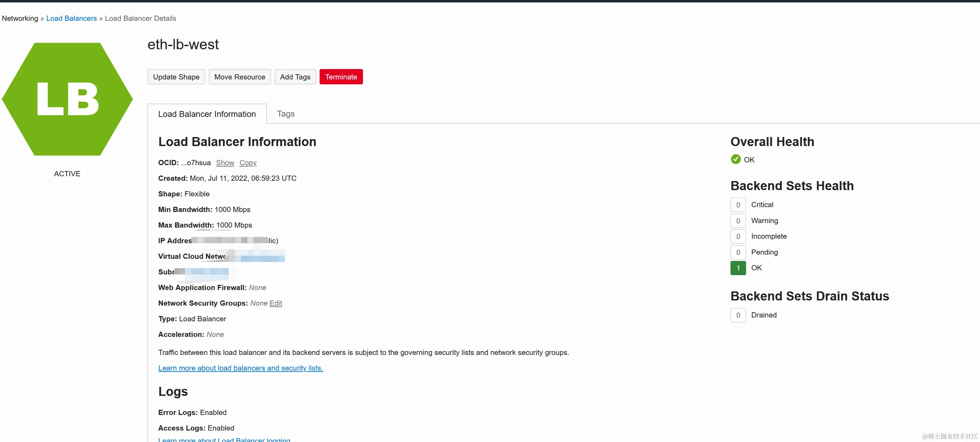980x442 pixels.
Task: Open the Virtual Cloud Network link
Action: coord(262,257)
